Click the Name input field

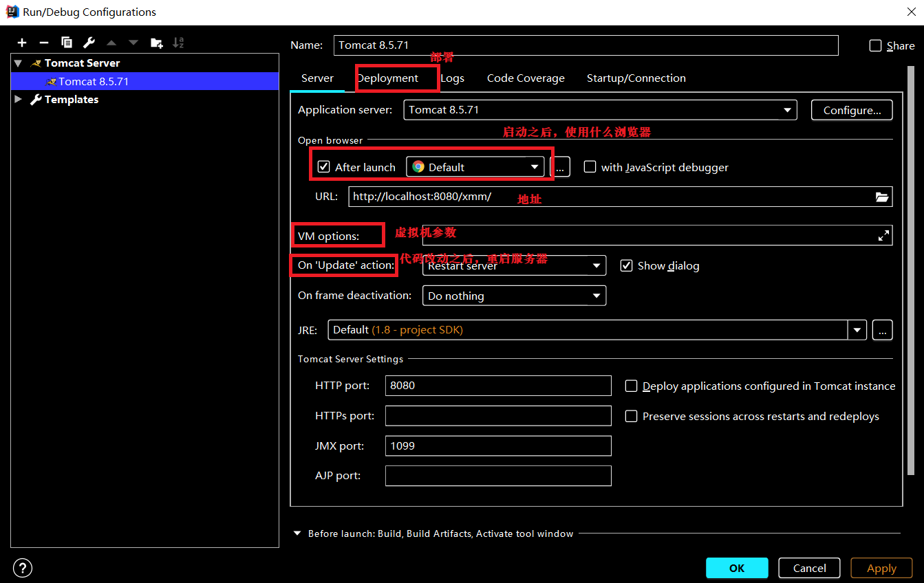coord(585,45)
